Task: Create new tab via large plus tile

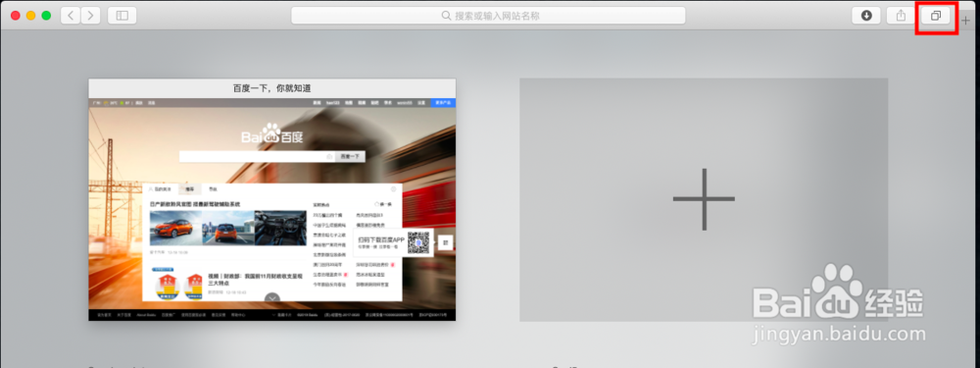Action: point(704,199)
